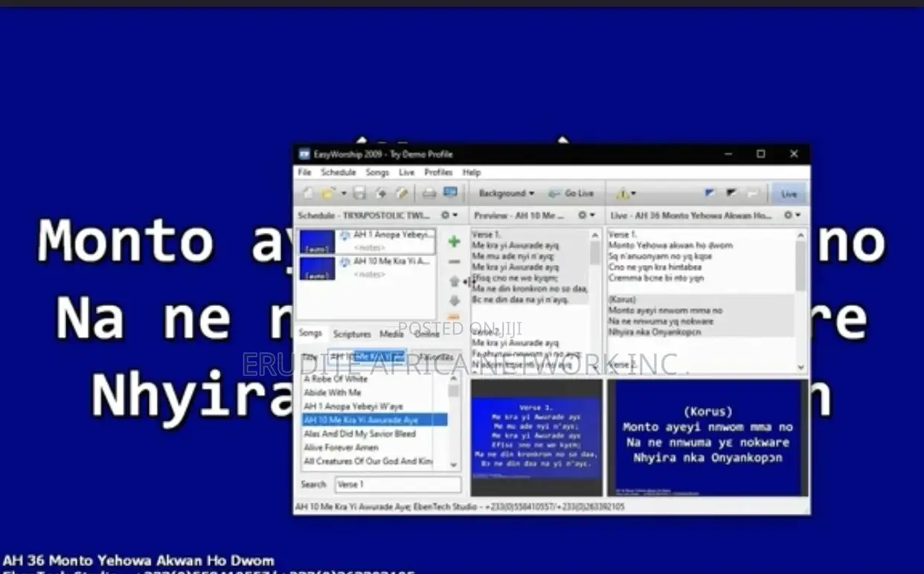Screen dimensions: 924x574
Task: Click the edit pencil toolbar icon
Action: coord(402,194)
